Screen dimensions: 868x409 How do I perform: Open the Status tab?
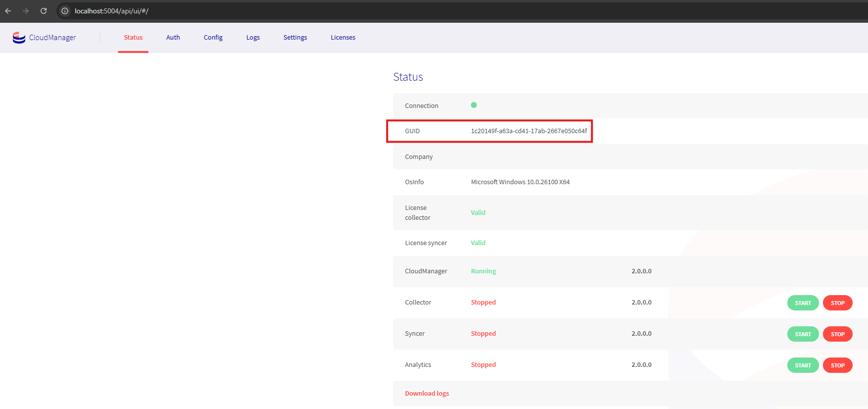133,38
